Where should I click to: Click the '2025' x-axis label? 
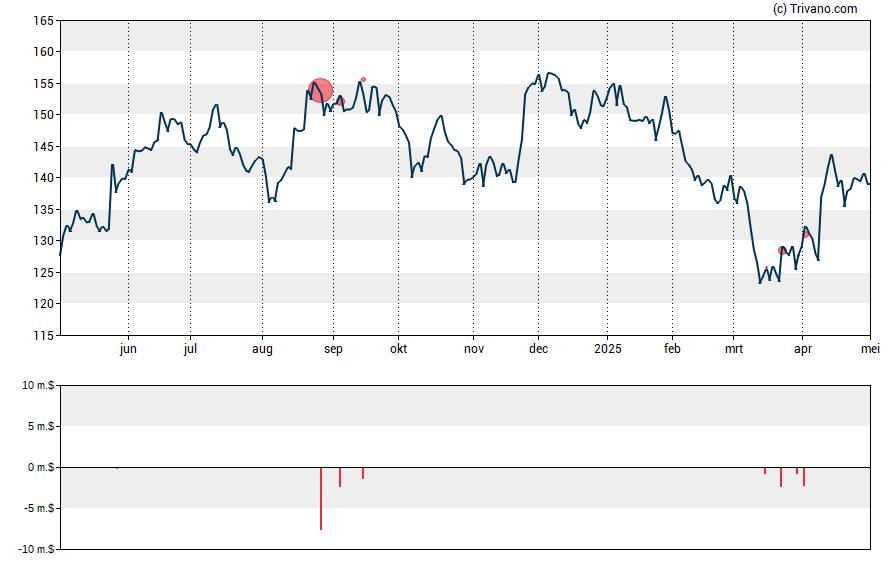(x=608, y=349)
